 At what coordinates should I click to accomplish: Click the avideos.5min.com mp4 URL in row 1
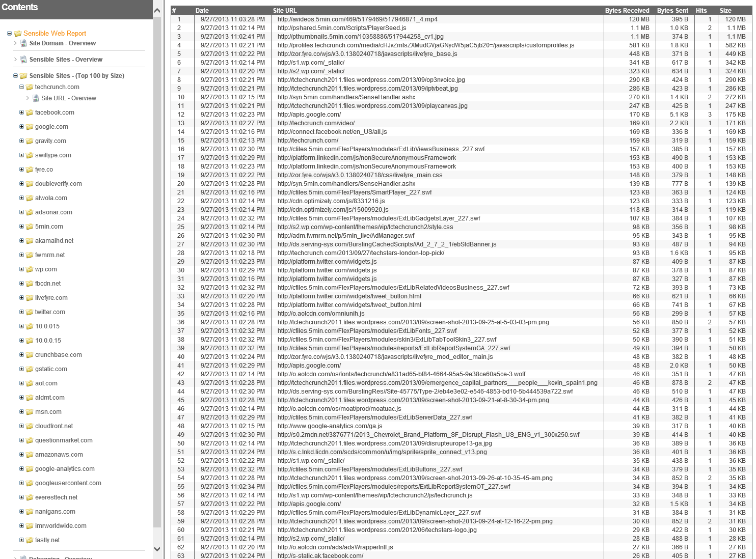tap(358, 19)
